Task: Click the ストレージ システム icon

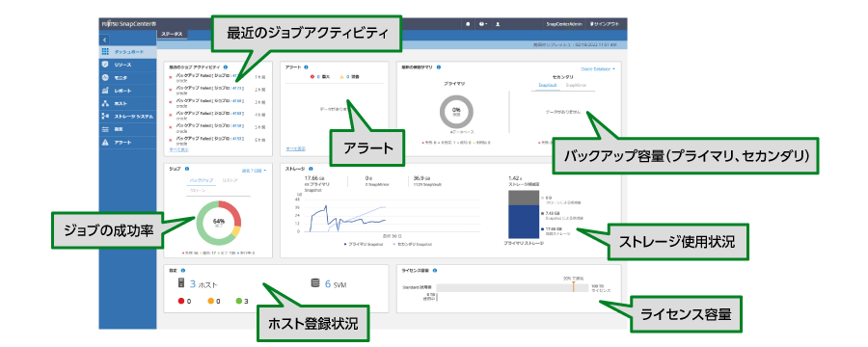Action: (x=105, y=117)
